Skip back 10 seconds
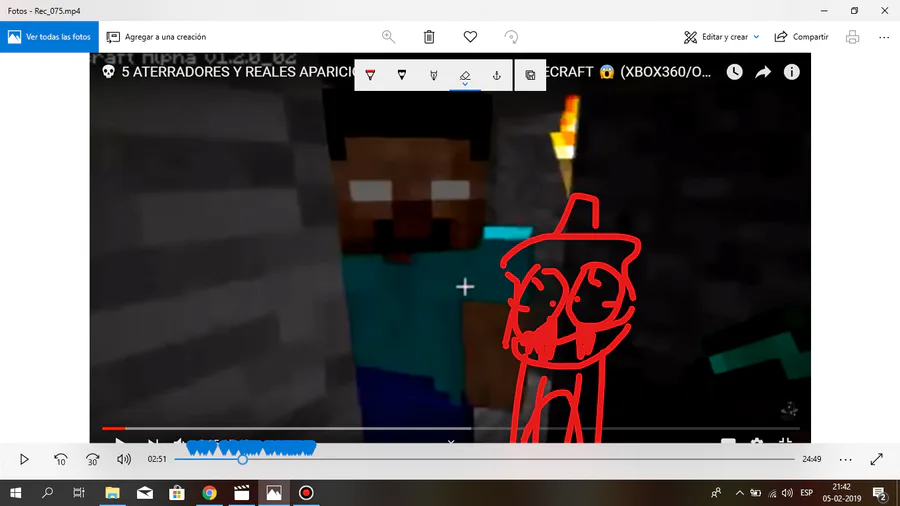Viewport: 900px width, 506px height. (60, 459)
